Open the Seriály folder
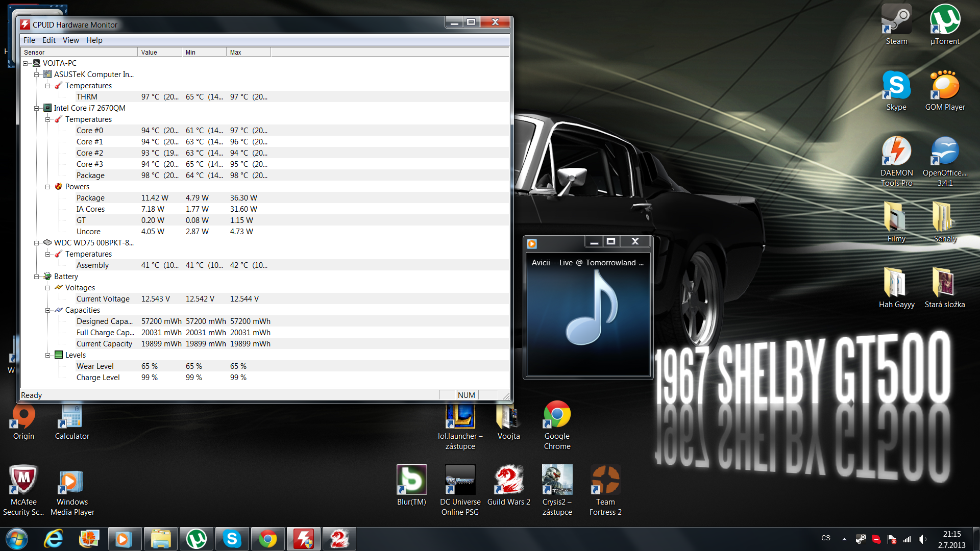980x551 pixels. point(945,222)
